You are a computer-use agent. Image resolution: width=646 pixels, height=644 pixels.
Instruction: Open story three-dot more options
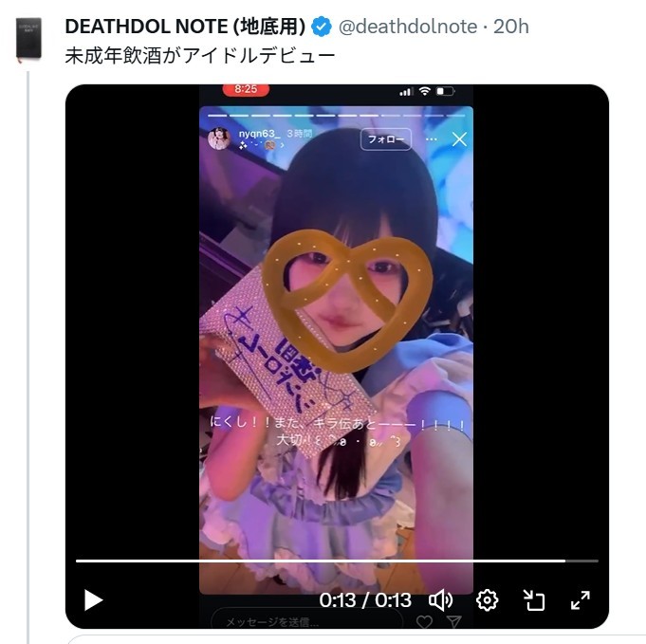click(x=432, y=139)
